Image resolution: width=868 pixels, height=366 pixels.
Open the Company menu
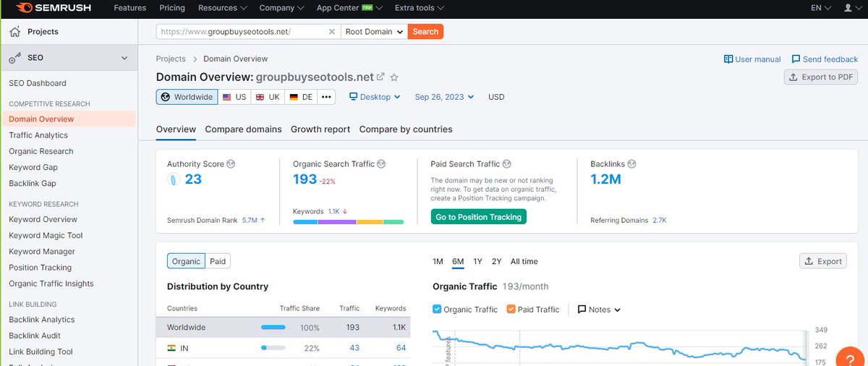pyautogui.click(x=281, y=8)
